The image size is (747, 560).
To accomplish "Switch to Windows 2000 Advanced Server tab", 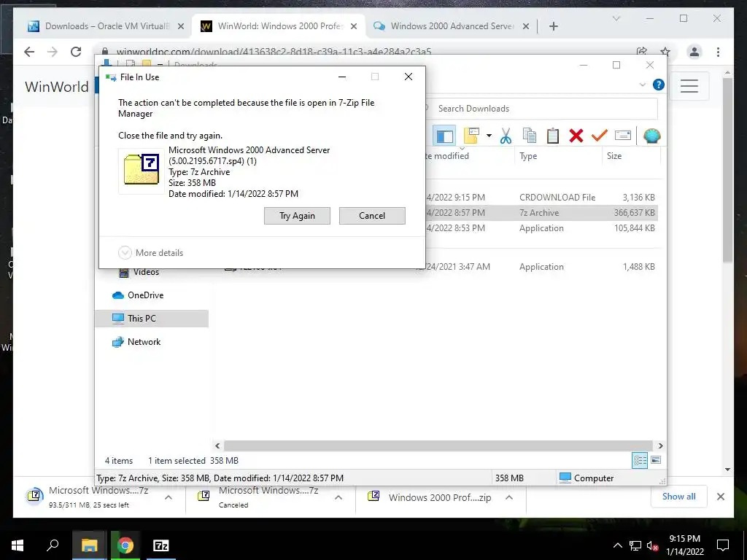I will coord(451,26).
